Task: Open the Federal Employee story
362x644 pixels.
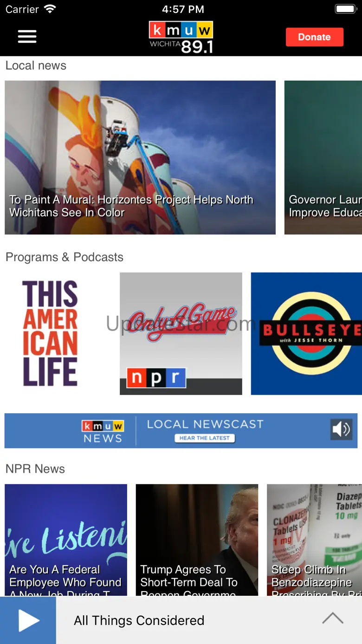Action: pos(66,540)
